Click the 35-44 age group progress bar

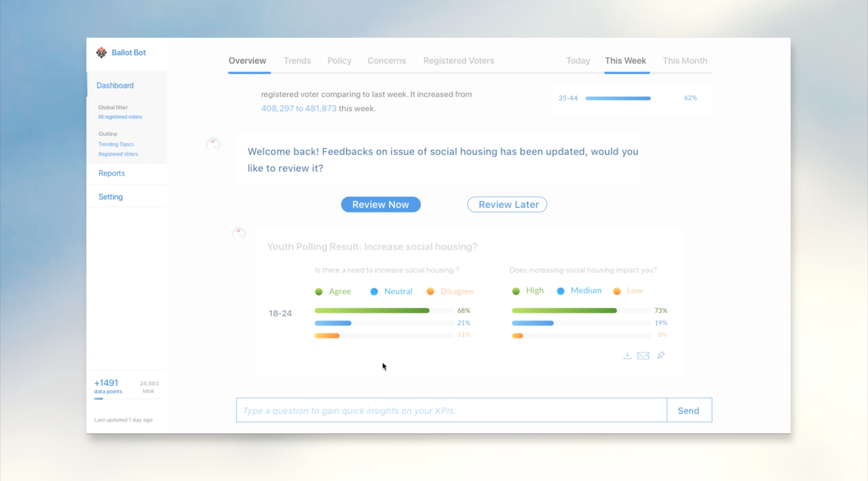pyautogui.click(x=618, y=98)
